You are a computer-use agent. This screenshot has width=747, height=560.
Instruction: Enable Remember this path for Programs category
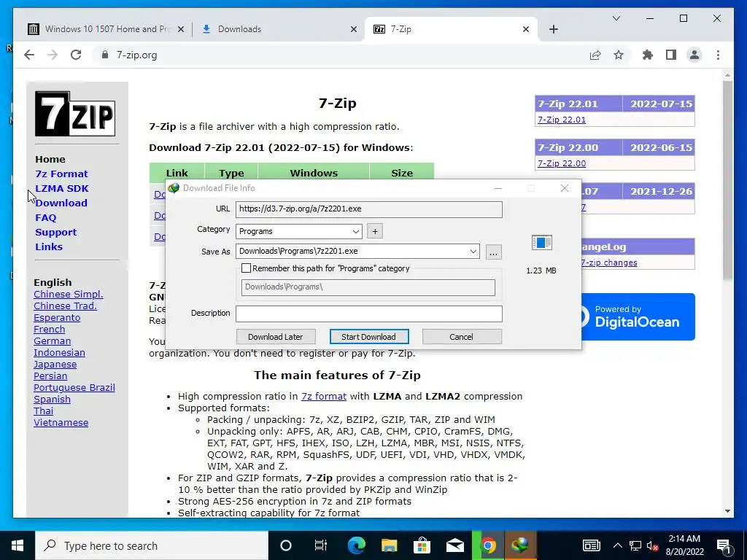coord(246,268)
